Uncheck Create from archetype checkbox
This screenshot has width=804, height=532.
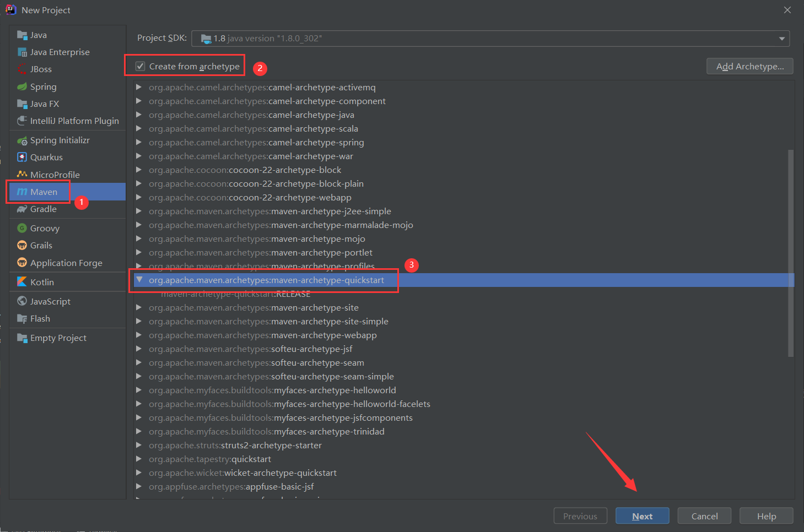pyautogui.click(x=141, y=67)
